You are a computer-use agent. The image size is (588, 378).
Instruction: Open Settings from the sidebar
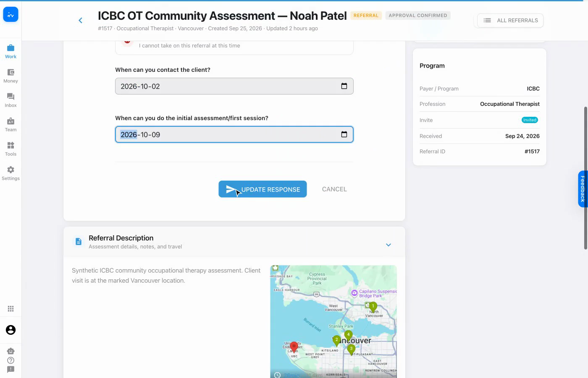click(10, 173)
